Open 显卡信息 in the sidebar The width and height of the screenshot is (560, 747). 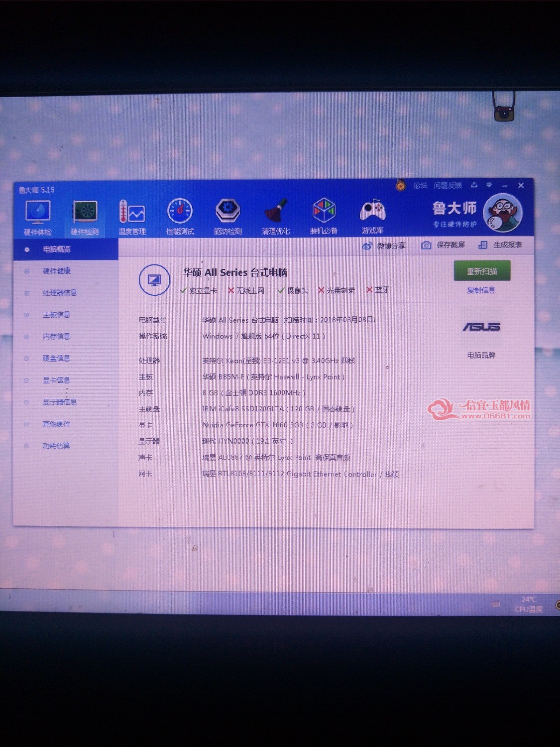56,380
